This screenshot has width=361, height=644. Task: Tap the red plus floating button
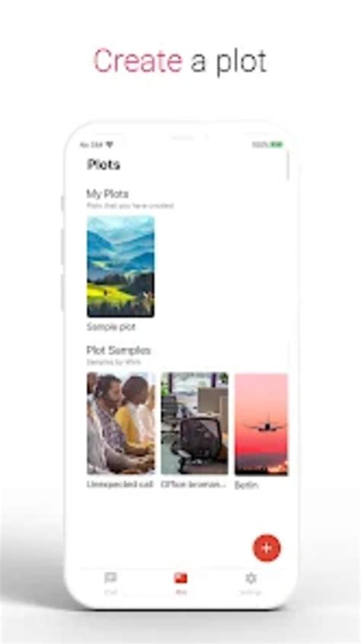[x=267, y=547]
